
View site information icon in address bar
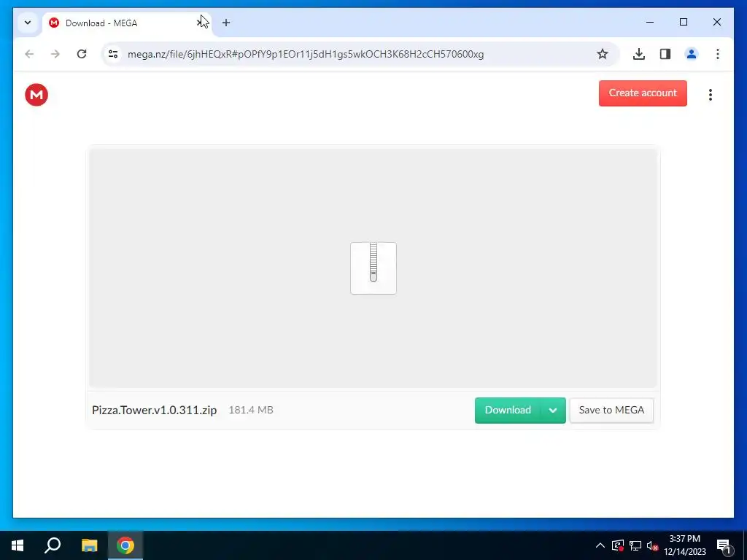[113, 54]
